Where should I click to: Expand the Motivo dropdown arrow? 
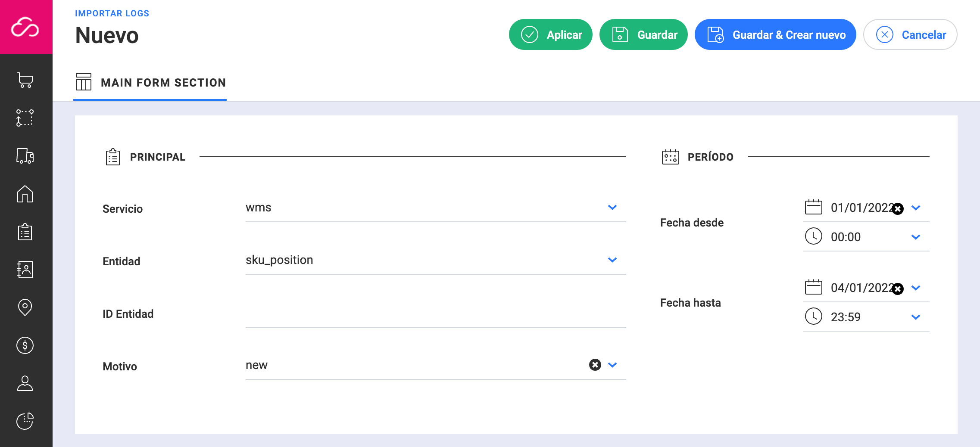click(612, 365)
